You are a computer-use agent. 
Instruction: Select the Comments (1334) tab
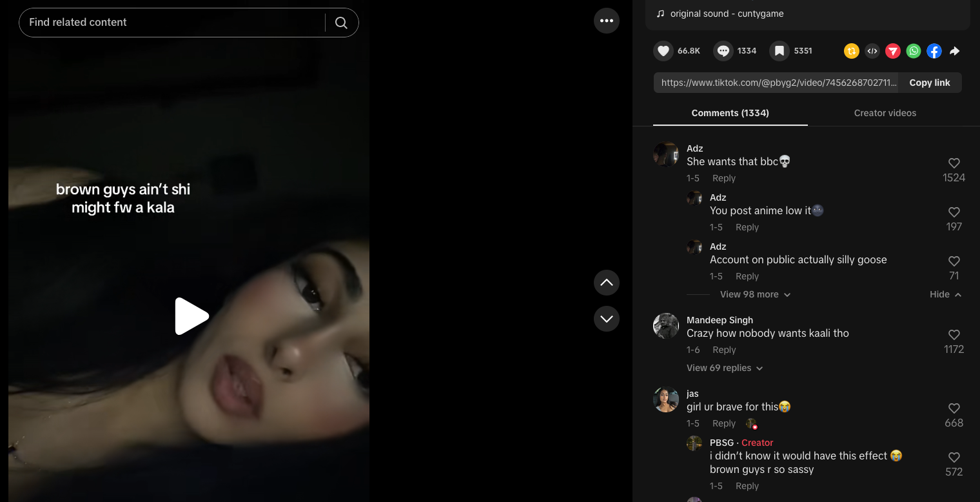(730, 113)
